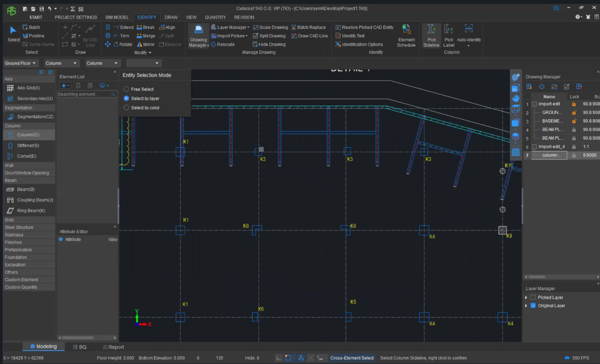
Task: Click the Cross-Element Select button
Action: [x=352, y=358]
